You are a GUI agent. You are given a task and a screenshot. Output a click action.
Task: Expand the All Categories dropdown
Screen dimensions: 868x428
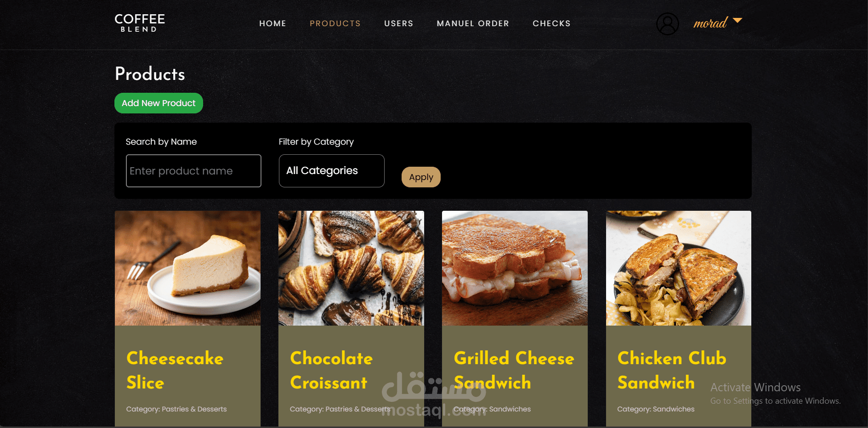[x=331, y=171]
